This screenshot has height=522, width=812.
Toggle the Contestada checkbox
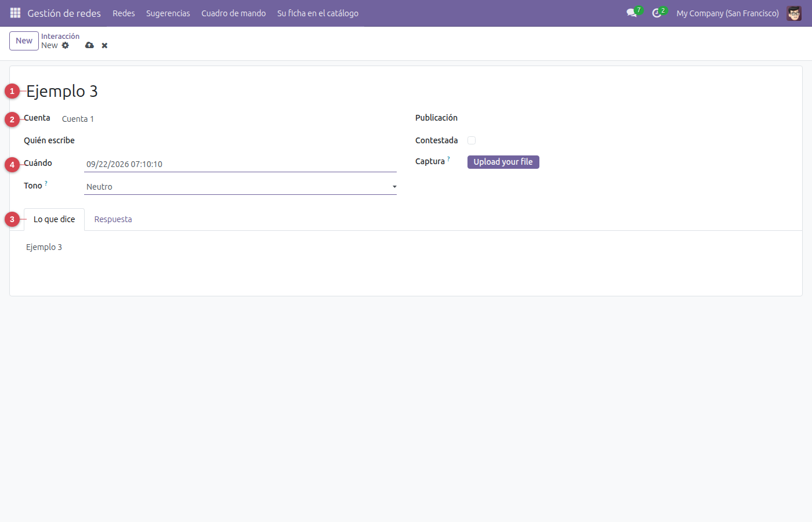(x=472, y=140)
